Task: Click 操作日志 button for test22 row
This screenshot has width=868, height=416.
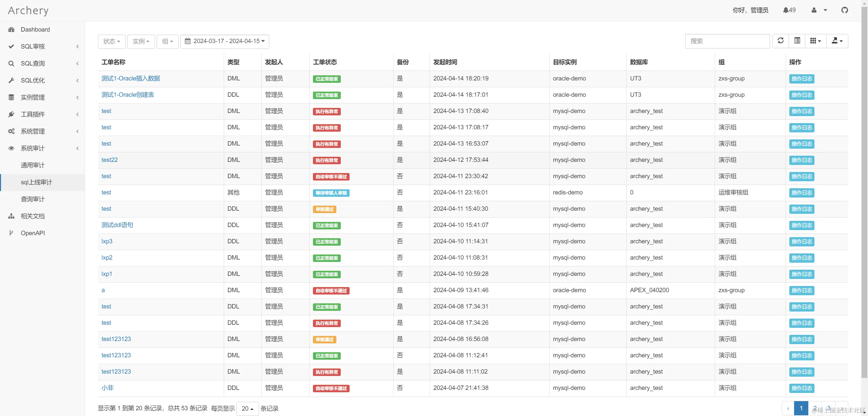Action: point(802,160)
